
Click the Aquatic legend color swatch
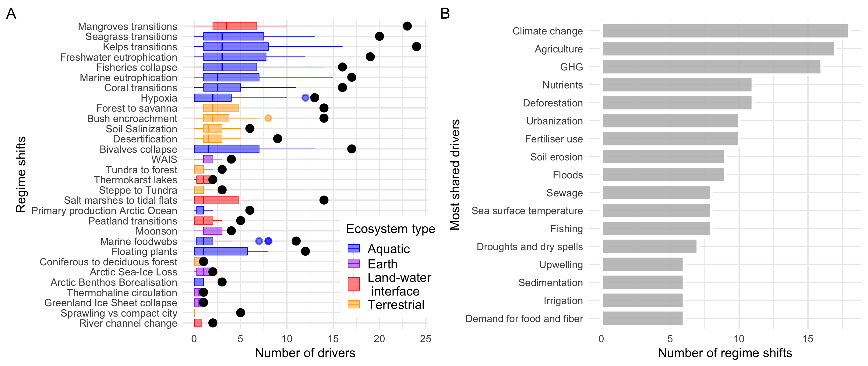(x=354, y=249)
